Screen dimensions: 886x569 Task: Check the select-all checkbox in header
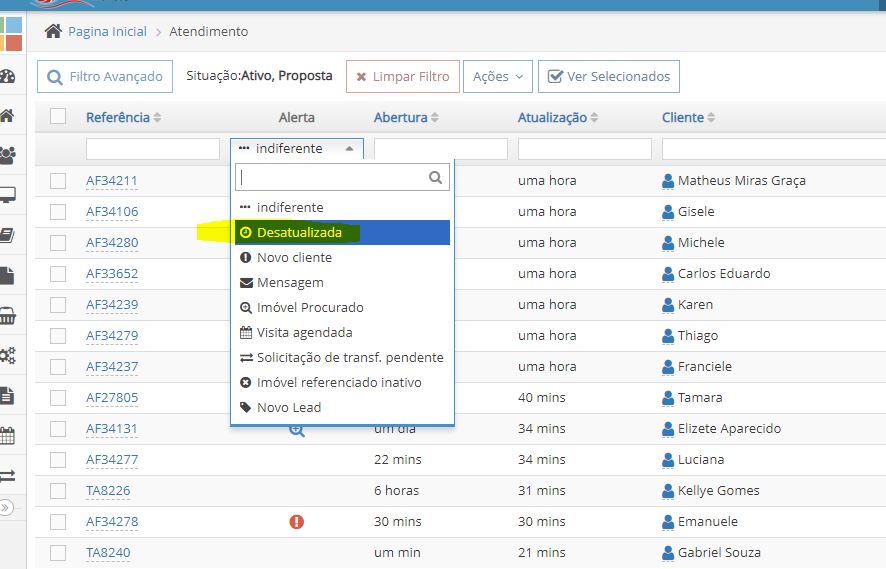(x=58, y=116)
